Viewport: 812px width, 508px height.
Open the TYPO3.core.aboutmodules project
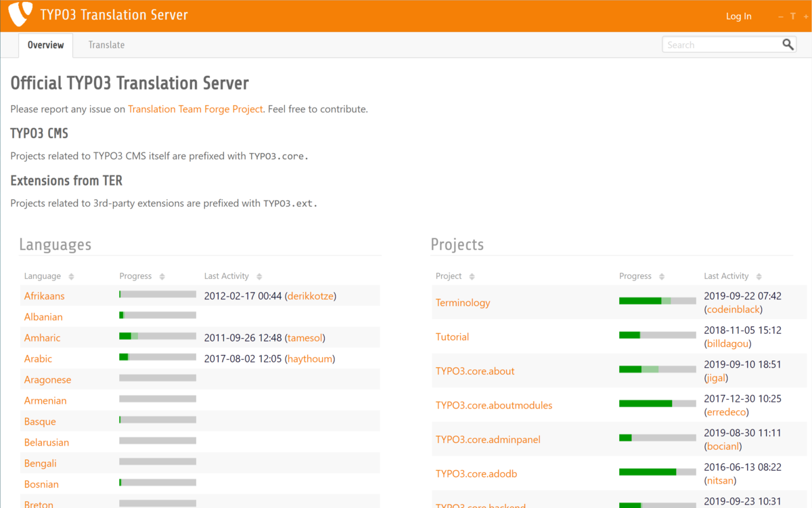[x=494, y=406]
